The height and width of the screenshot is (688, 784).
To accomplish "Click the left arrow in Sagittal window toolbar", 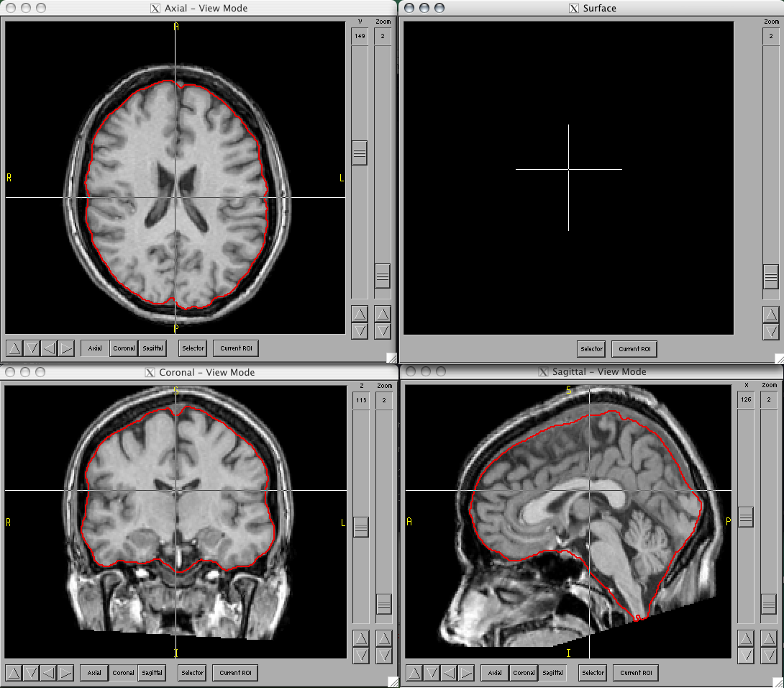I will pos(449,673).
